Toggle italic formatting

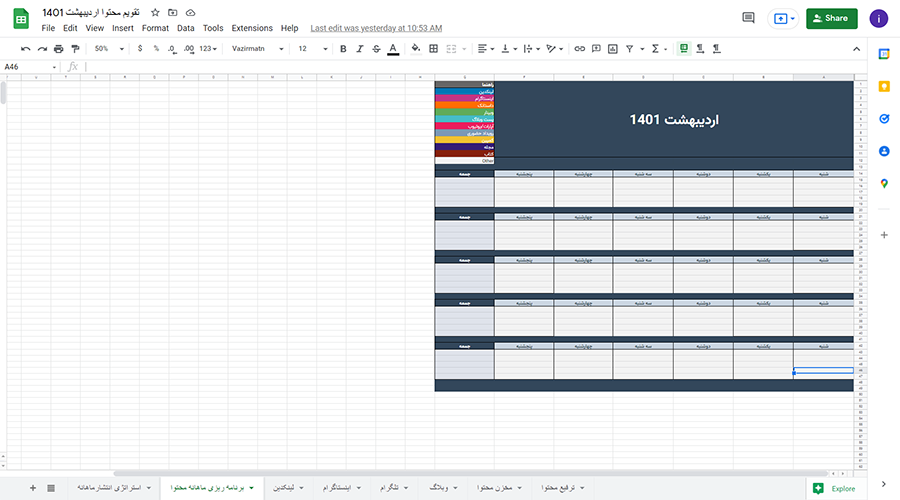pos(359,48)
